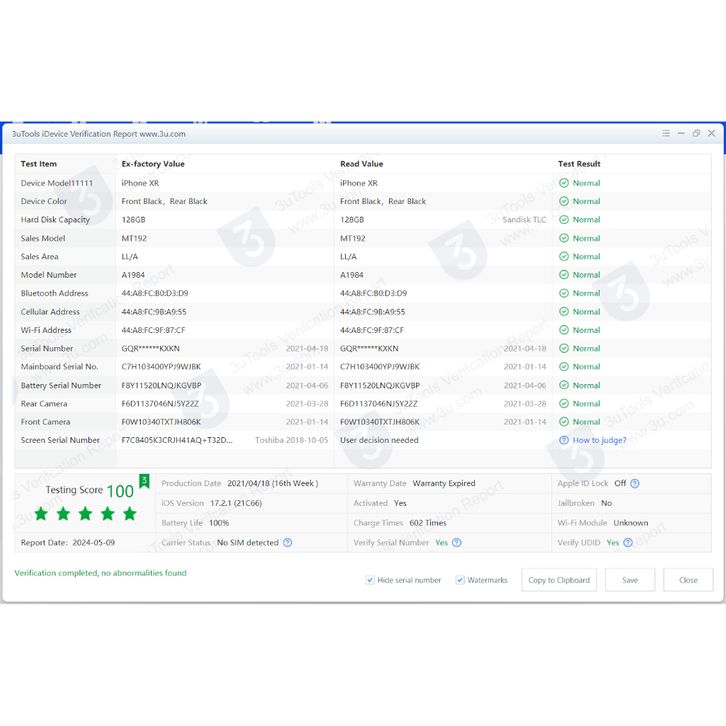This screenshot has width=726, height=726.
Task: Open the title bar menu icon
Action: [666, 133]
